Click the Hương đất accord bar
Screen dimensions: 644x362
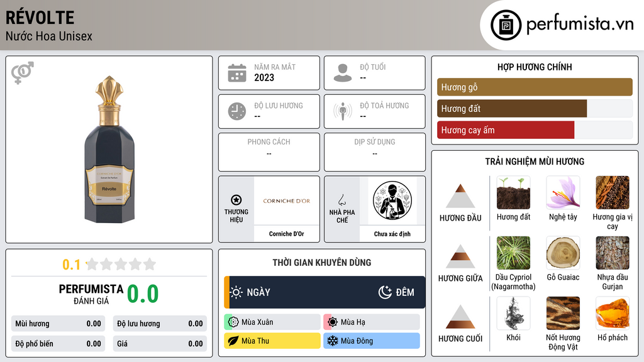pyautogui.click(x=535, y=108)
